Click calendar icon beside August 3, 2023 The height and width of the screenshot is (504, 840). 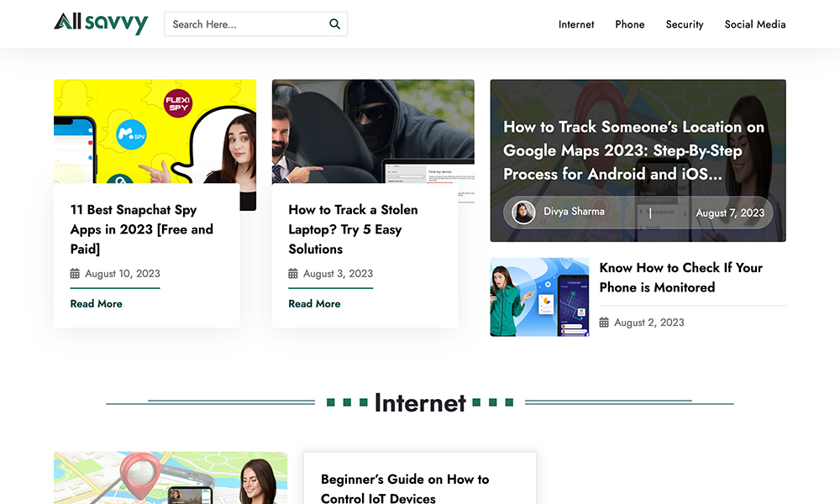[293, 274]
